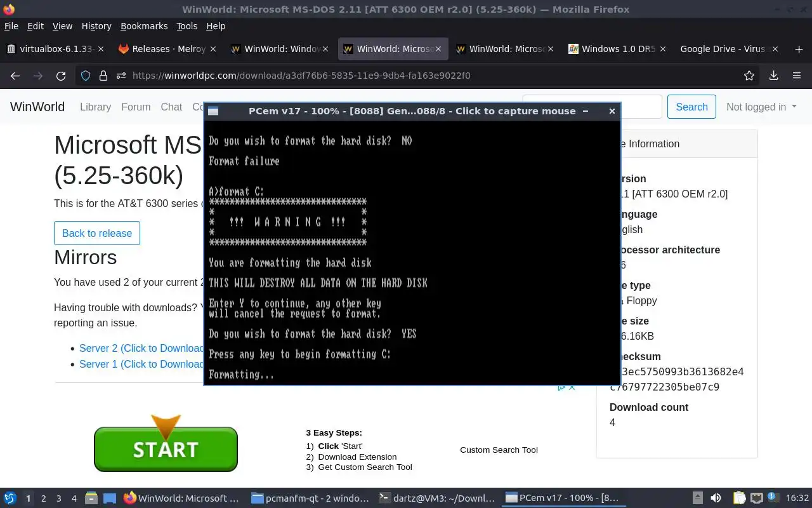Image resolution: width=812 pixels, height=508 pixels.
Task: Close the virtualbox-6.1.33 tab
Action: tap(101, 49)
